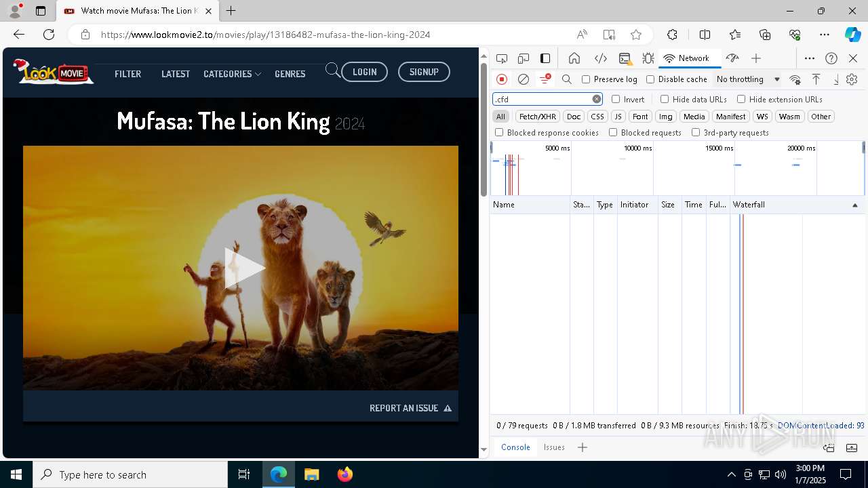Enable Blocked requests checkbox

(613, 133)
